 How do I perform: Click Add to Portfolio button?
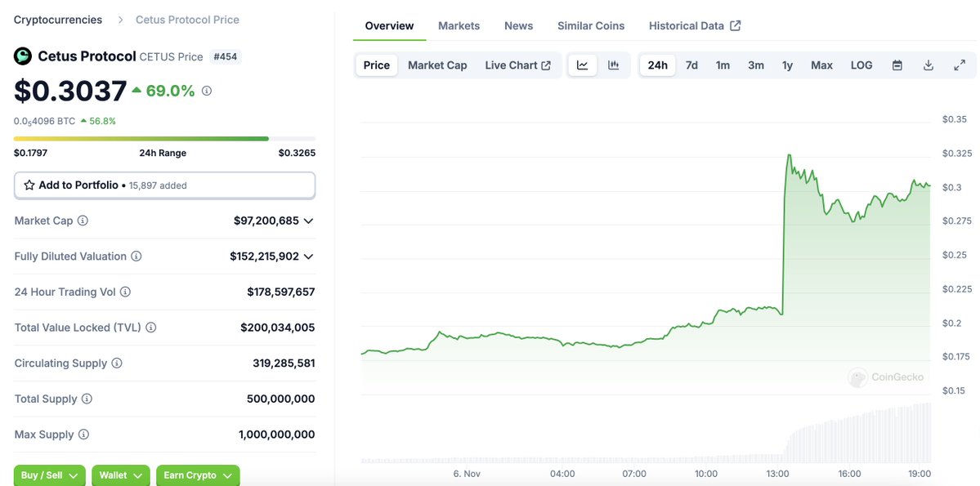(164, 185)
